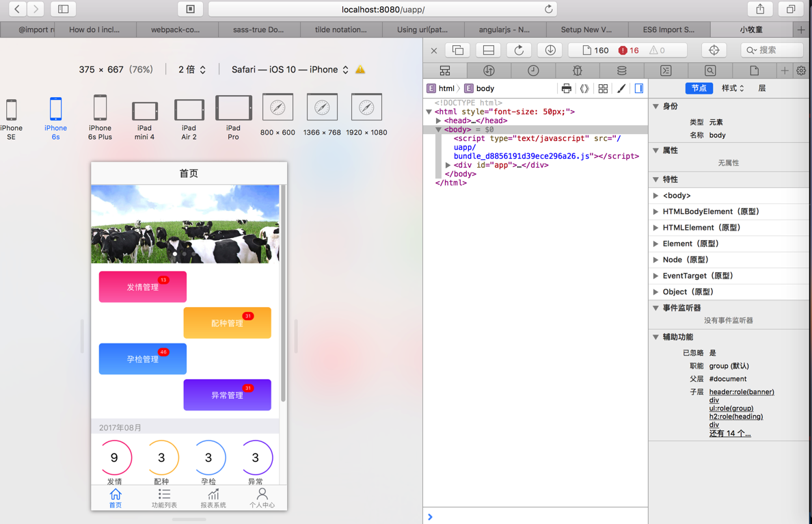Image resolution: width=812 pixels, height=524 pixels.
Task: Open the Safari iOS 10 user agent dropdown
Action: [x=290, y=70]
